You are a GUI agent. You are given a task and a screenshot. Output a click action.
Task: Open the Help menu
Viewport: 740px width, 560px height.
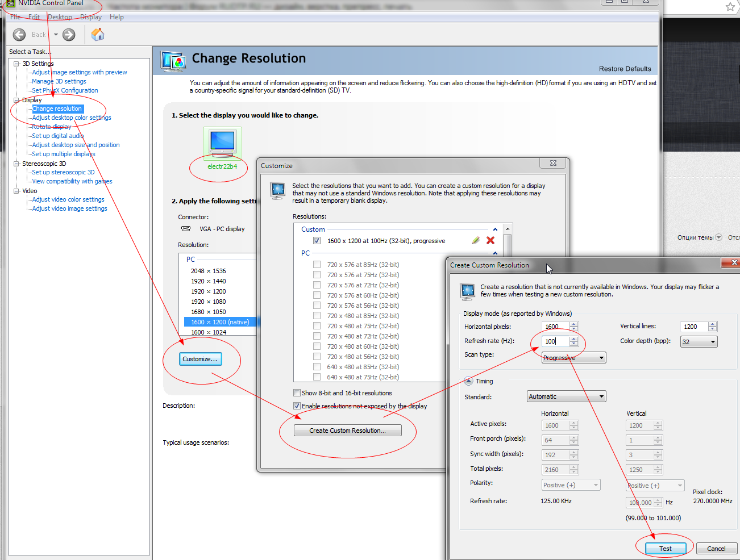coord(117,17)
